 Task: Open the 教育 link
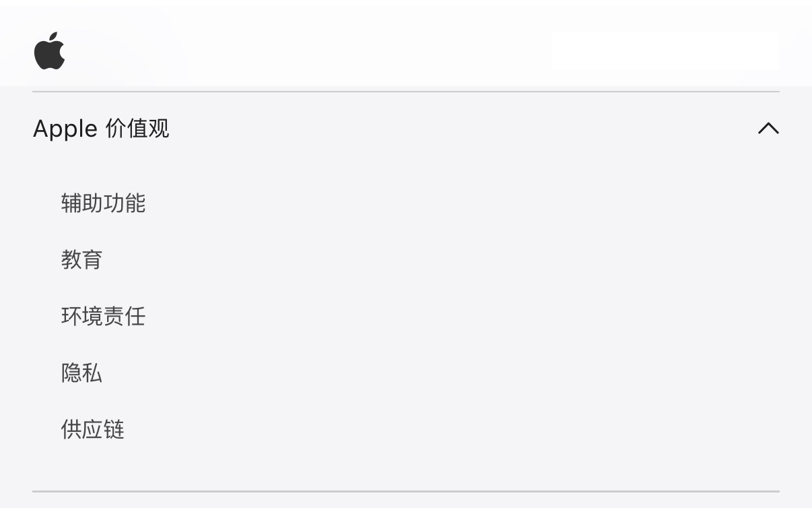click(x=81, y=259)
